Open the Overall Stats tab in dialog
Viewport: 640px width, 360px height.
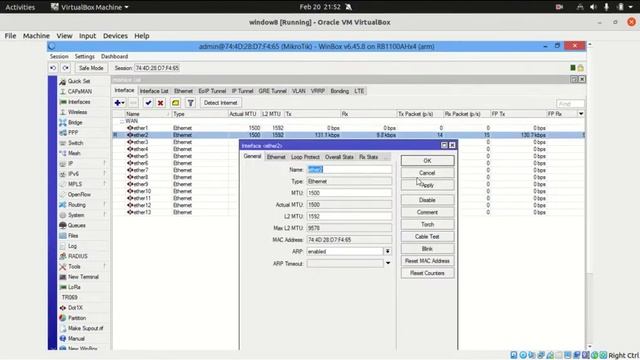coord(339,157)
